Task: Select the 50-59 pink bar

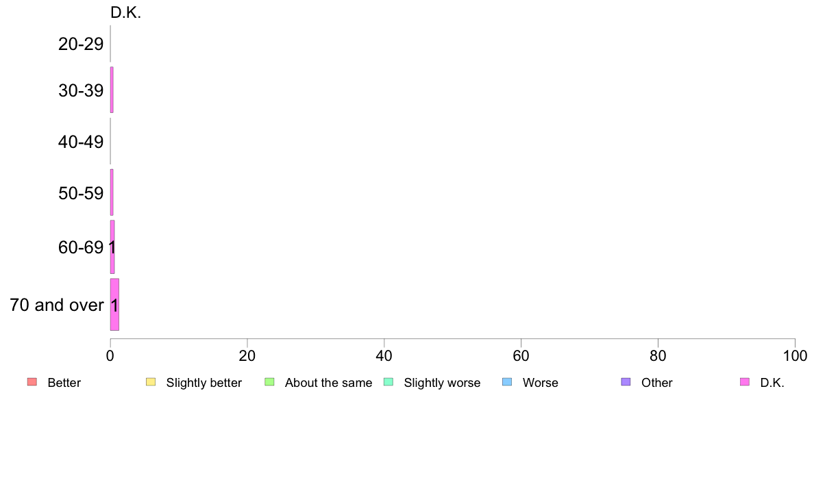Action: click(x=112, y=192)
